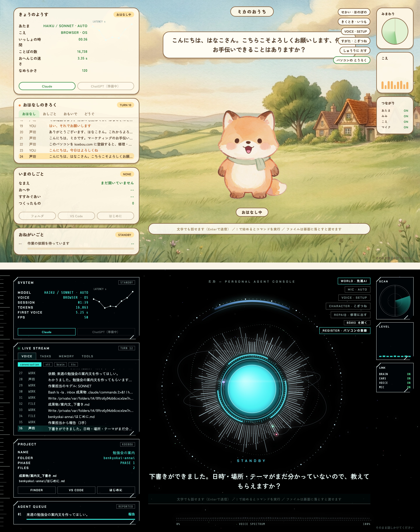The width and height of the screenshot is (420, 532).
Task: Click CHARACTER · こぎつね button
Action: pos(348,306)
